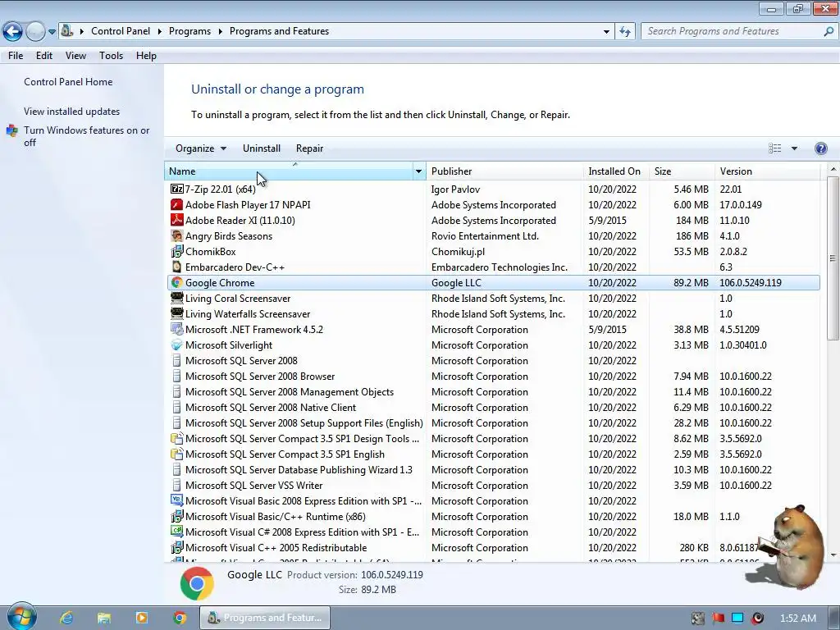Click the Google Chrome list icon
The width and height of the screenshot is (840, 630).
177,282
